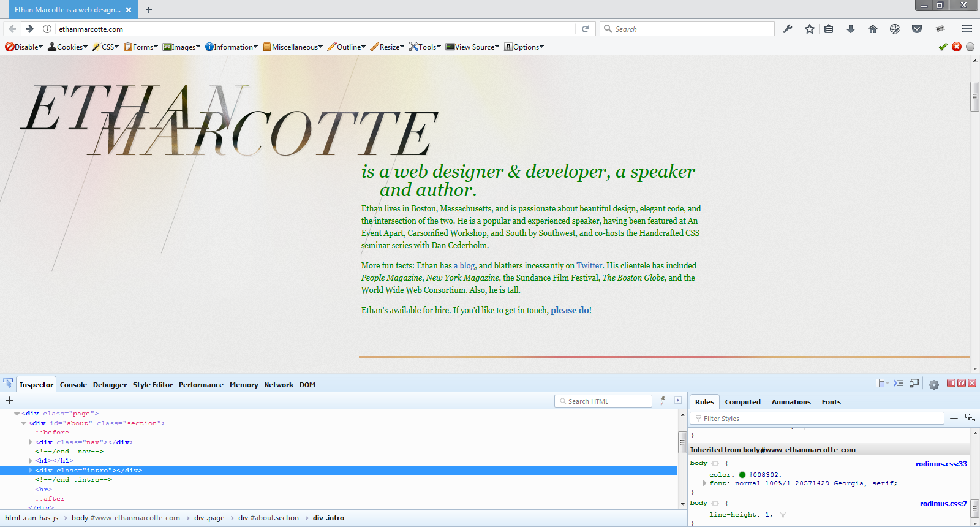This screenshot has height=527, width=980.
Task: Click eyedropper icon beside Search HTML
Action: coord(663,400)
